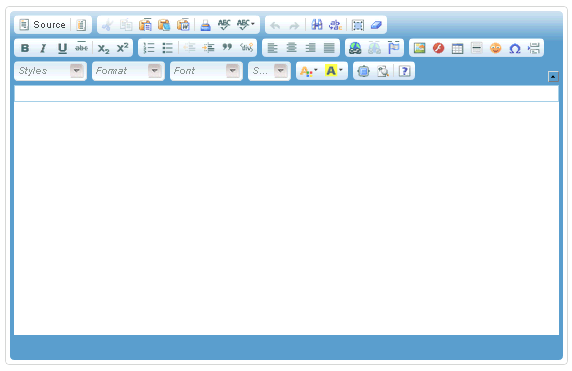The height and width of the screenshot is (371, 572).
Task: Open the background color picker
Action: [334, 71]
